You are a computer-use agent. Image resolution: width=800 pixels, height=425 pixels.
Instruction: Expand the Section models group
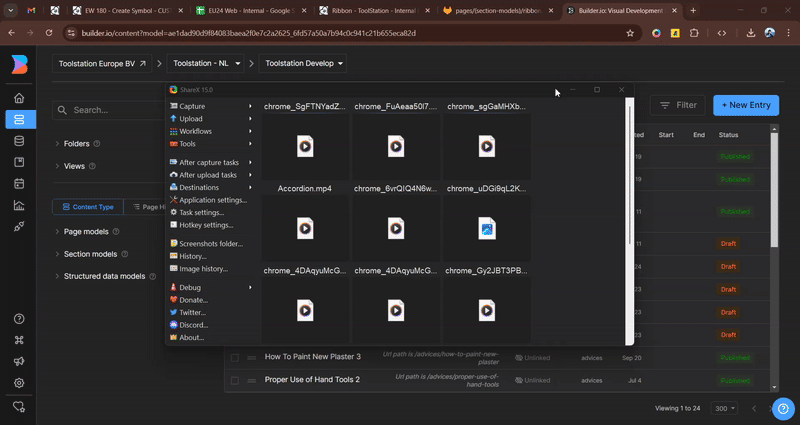point(90,254)
